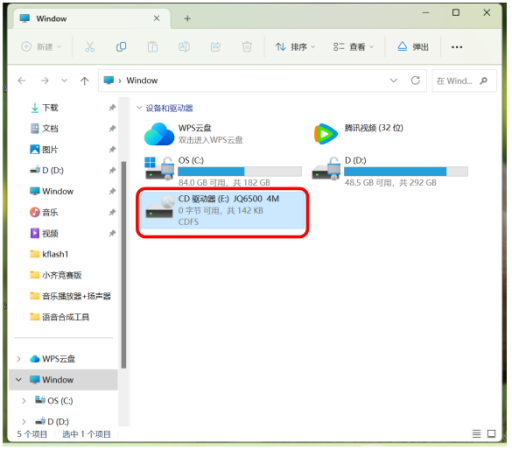
Task: Open the three-dots more options menu
Action: tap(457, 47)
